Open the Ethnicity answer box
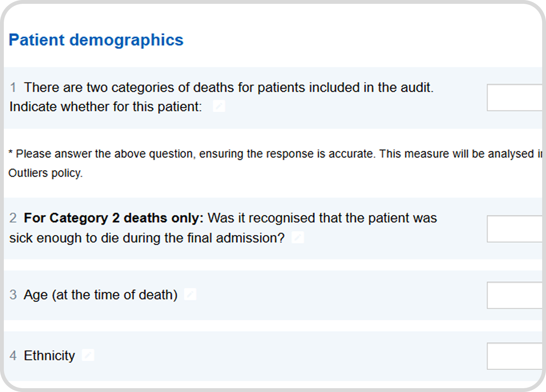 pos(515,356)
